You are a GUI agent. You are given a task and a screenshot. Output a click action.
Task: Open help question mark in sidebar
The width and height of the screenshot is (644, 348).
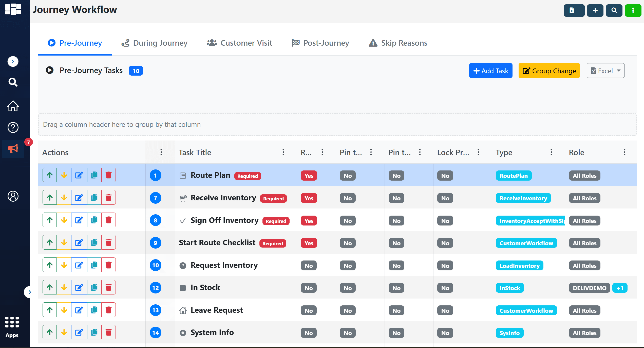(x=13, y=127)
